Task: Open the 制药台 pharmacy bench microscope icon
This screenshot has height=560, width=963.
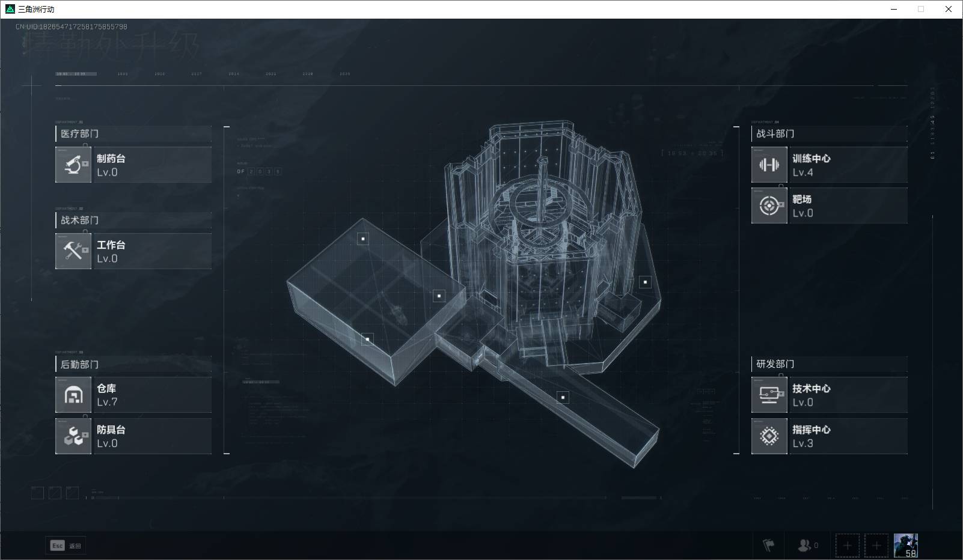Action: coord(73,165)
